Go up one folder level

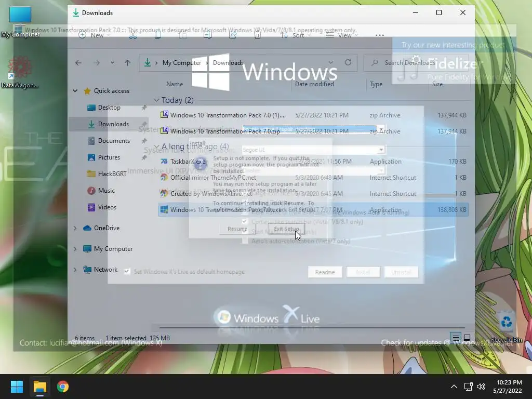point(128,63)
